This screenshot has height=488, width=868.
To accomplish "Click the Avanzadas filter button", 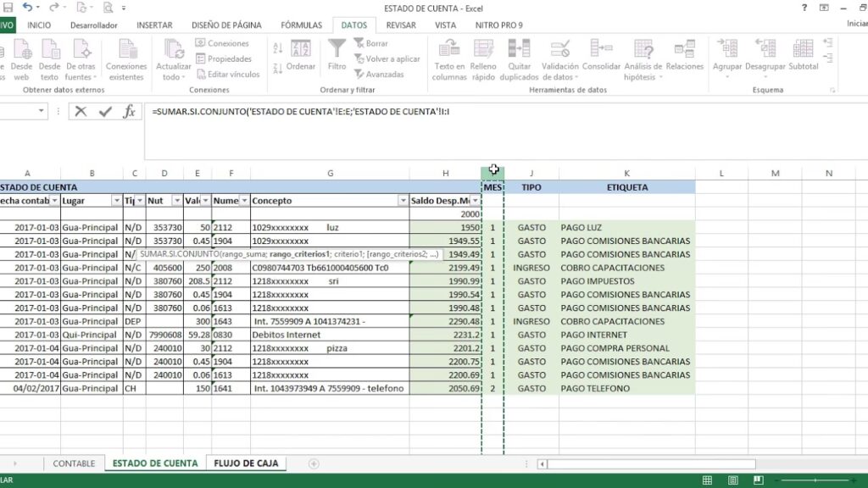I will (379, 75).
